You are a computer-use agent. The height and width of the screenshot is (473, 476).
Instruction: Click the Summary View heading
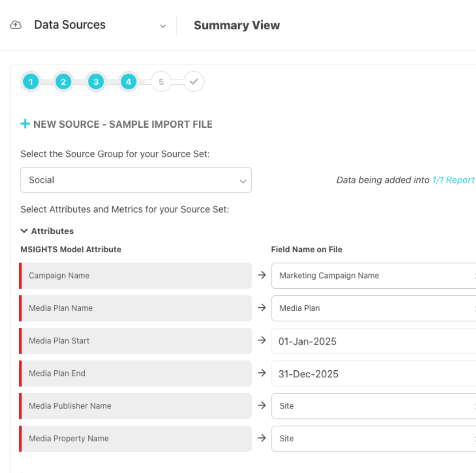coord(237,25)
